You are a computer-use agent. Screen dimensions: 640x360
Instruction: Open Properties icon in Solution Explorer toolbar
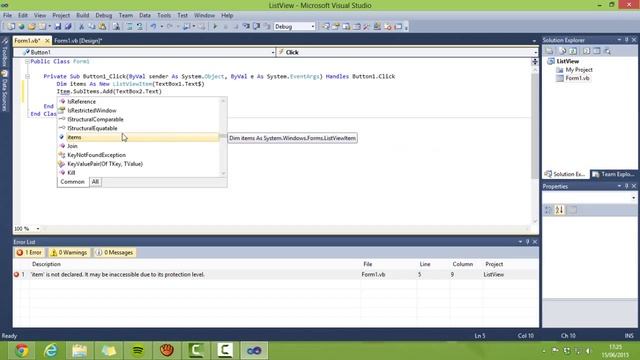549,51
